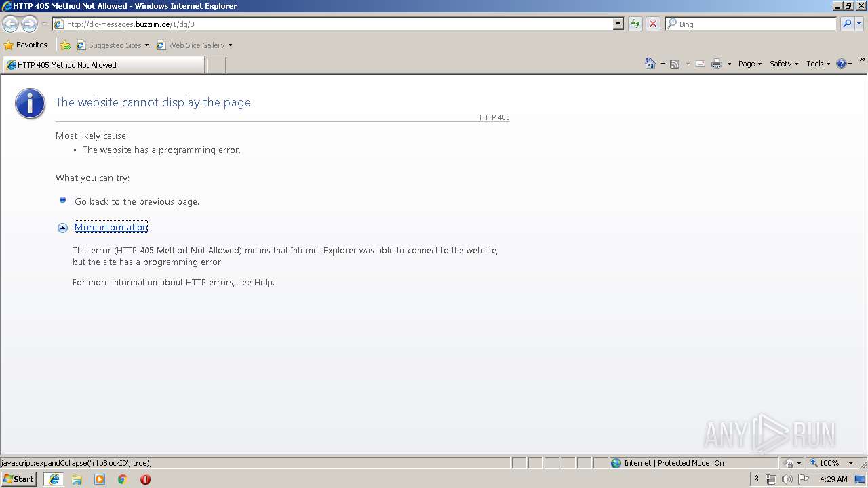Open a new blank tab button

216,65
